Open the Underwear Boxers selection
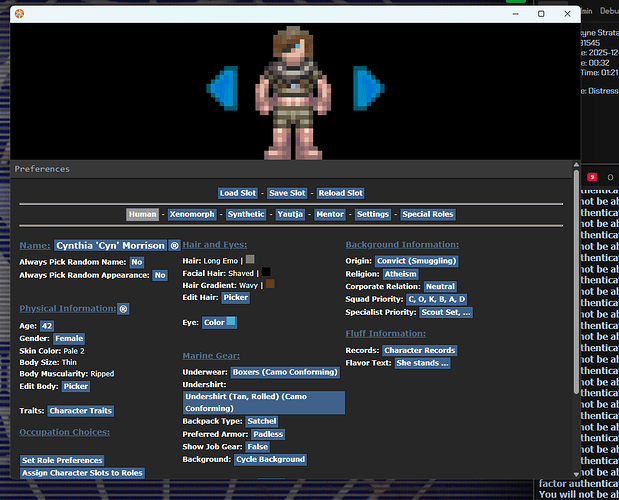 (x=284, y=371)
